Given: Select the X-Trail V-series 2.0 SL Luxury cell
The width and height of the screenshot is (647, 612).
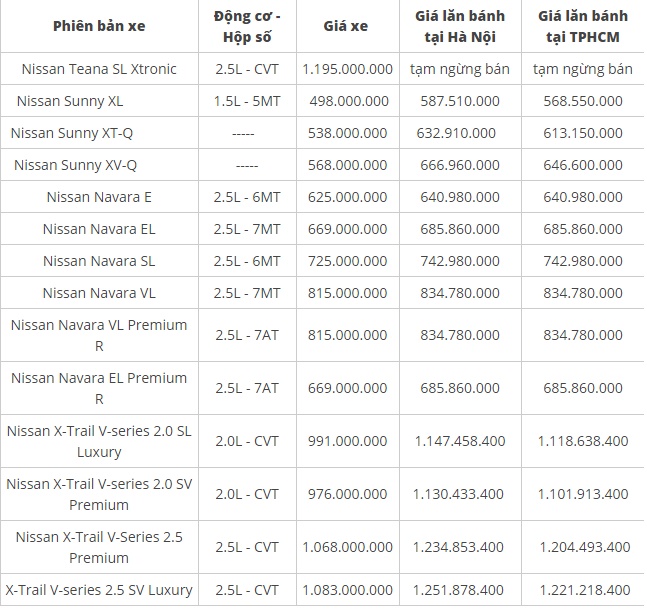Looking at the screenshot, I should [x=99, y=441].
